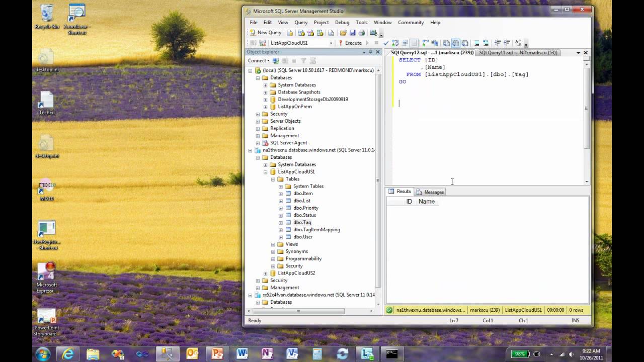This screenshot has height=362, width=644.
Task: Expand the dbo.Item table node
Action: [281, 194]
